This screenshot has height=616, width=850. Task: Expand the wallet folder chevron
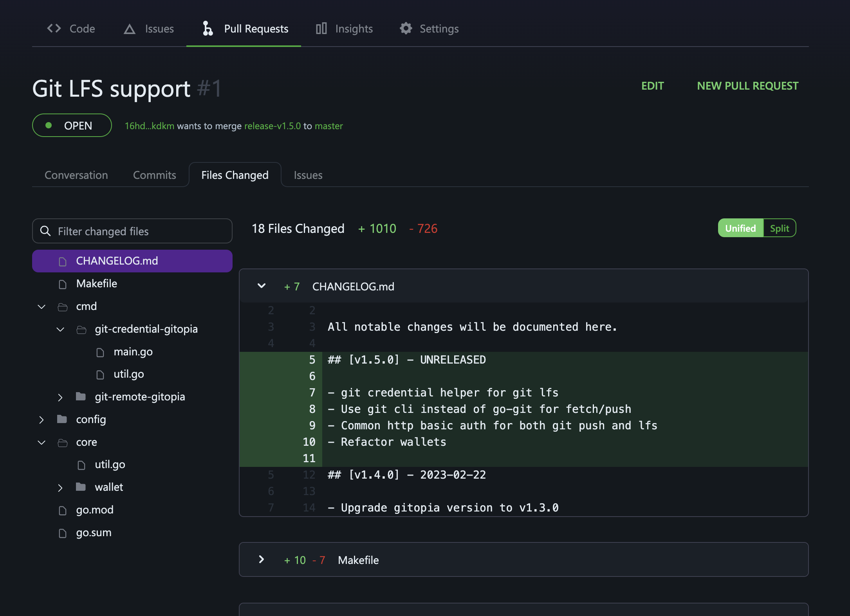[60, 488]
